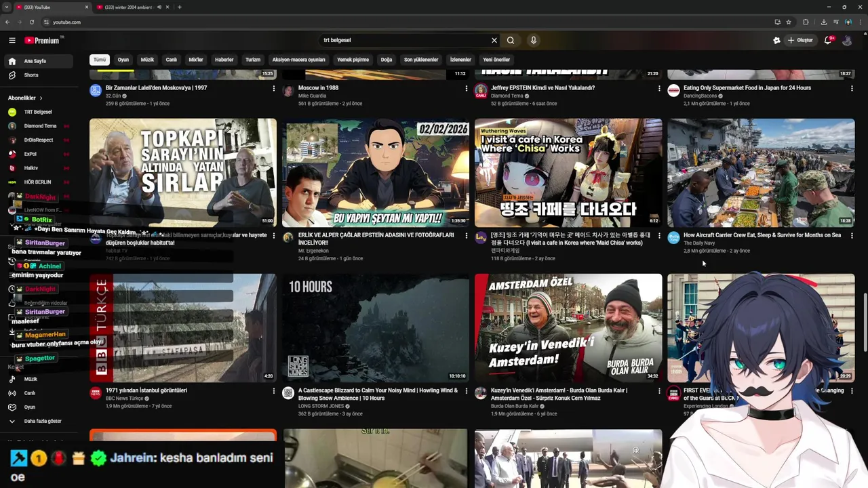This screenshot has width=868, height=488.
Task: Open options for Eating Only Supermarket Food
Action: (x=852, y=88)
